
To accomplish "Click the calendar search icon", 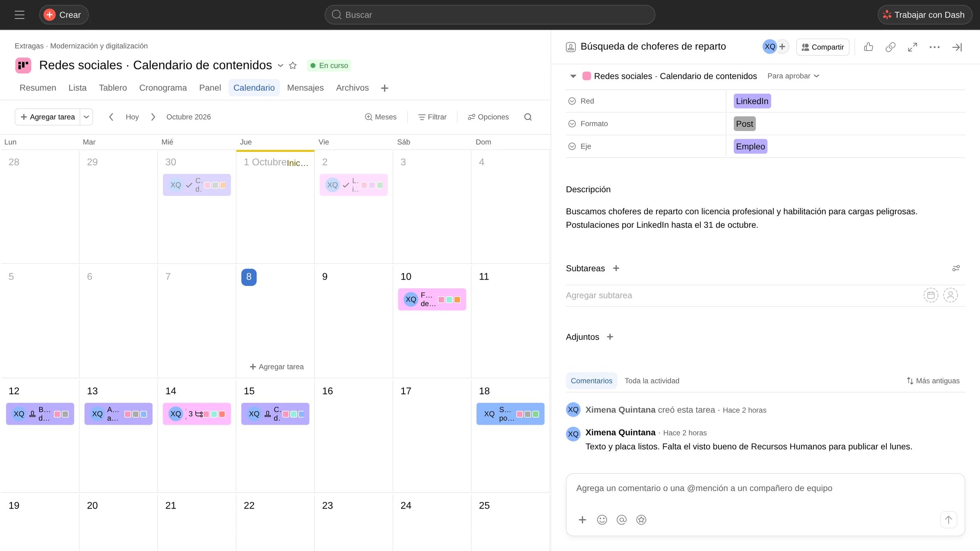I will [528, 117].
